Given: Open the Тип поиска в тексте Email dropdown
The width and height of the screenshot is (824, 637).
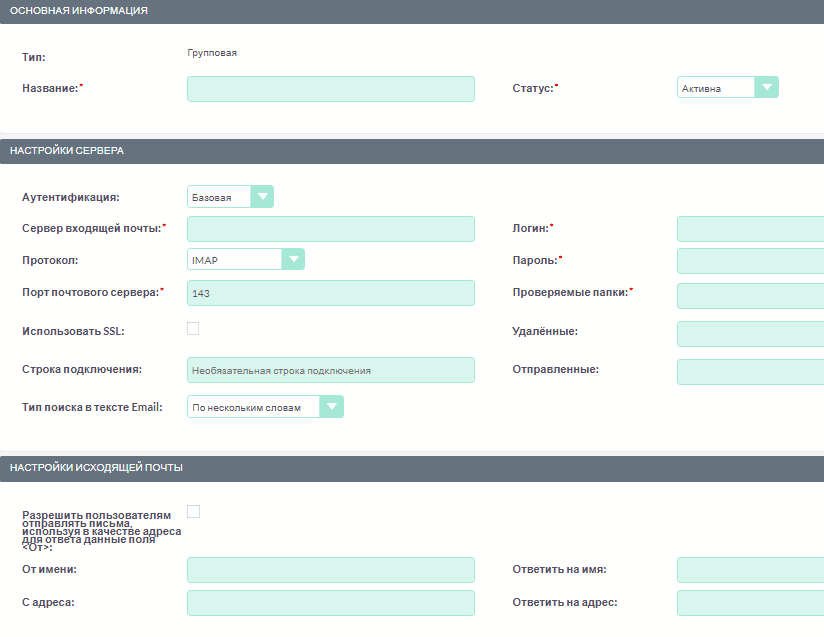Looking at the screenshot, I should pyautogui.click(x=265, y=407).
